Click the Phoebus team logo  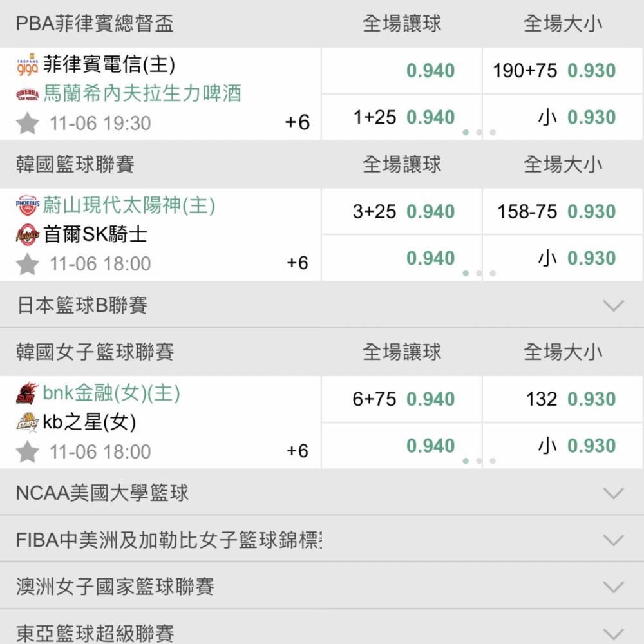[28, 205]
